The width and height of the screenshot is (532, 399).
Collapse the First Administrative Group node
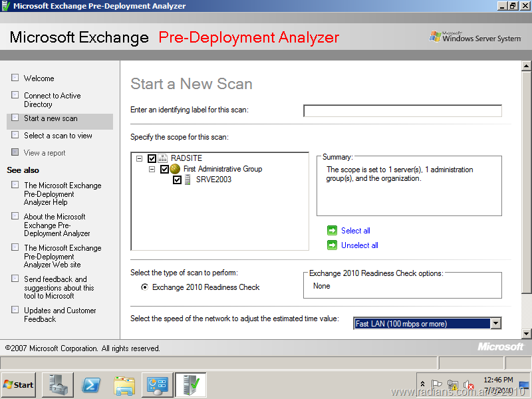tap(152, 169)
